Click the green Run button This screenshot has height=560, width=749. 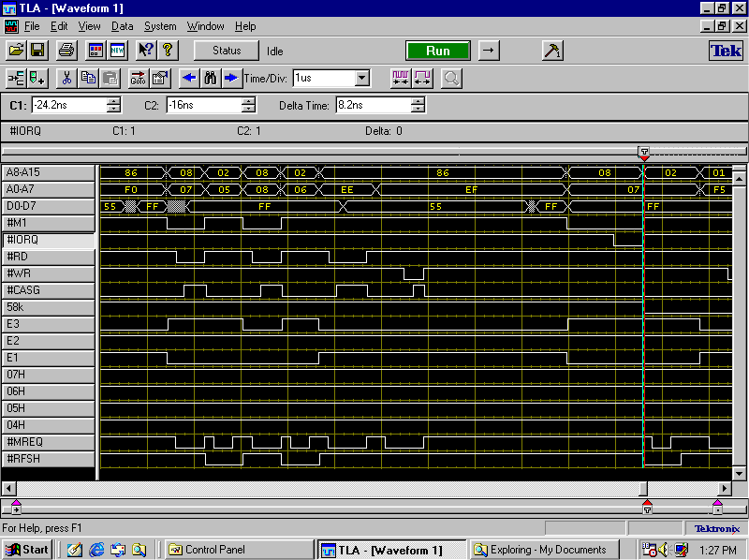click(438, 51)
